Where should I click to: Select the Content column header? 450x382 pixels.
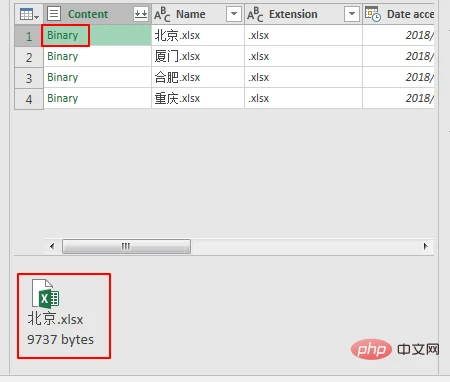point(97,14)
